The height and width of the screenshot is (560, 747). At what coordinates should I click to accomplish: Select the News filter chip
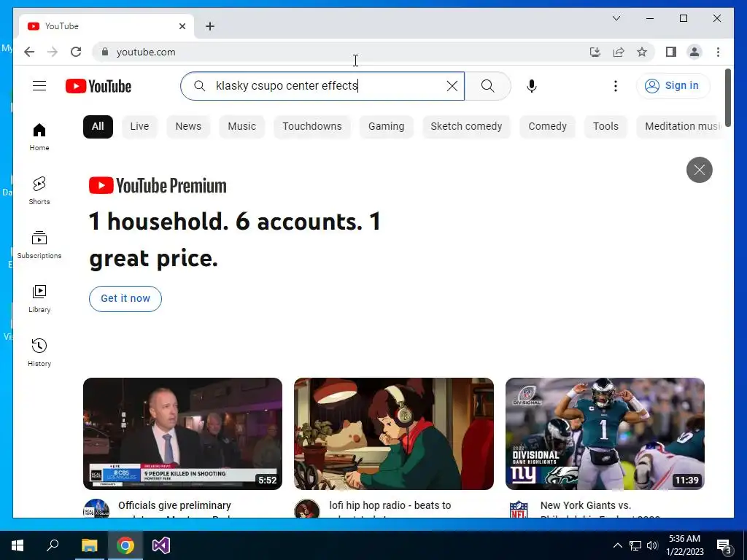(188, 127)
